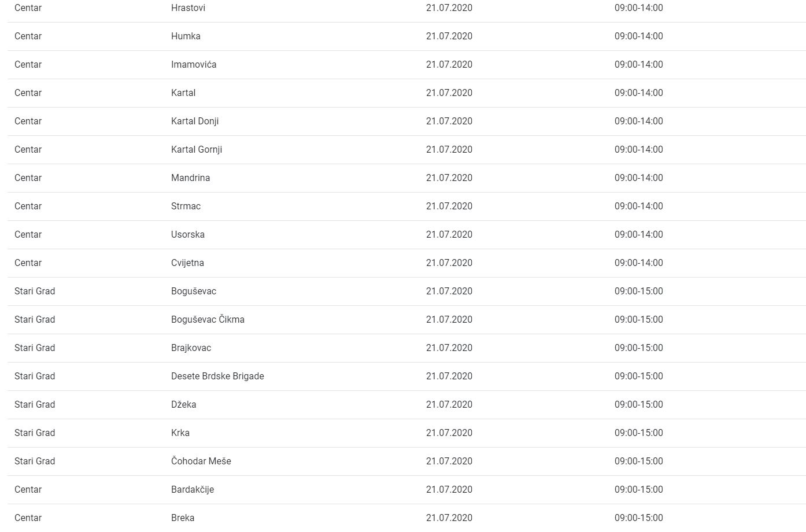Click the Kartal Gornji street entry
Screen dimensions: 806x532
click(197, 150)
